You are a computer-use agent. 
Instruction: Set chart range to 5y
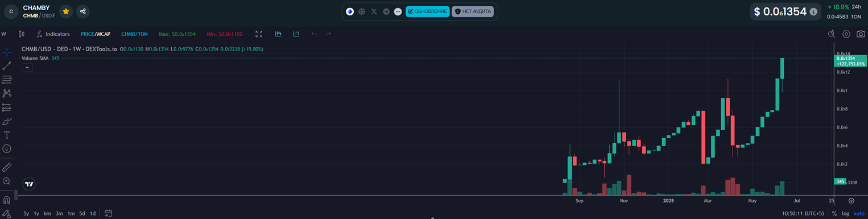pos(26,213)
